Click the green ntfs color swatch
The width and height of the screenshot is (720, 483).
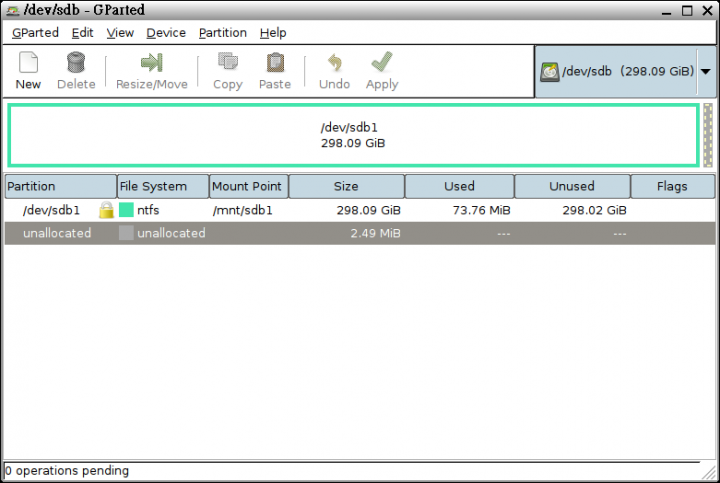[x=126, y=210]
